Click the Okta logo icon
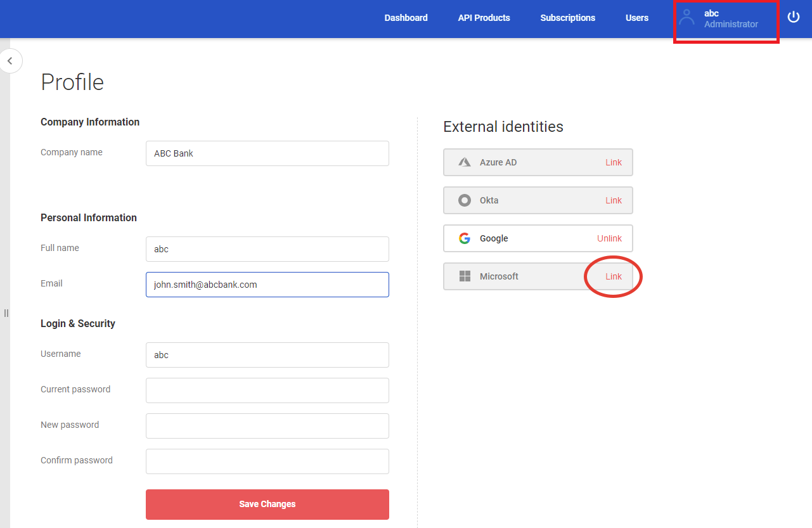Image resolution: width=812 pixels, height=528 pixels. click(x=465, y=200)
